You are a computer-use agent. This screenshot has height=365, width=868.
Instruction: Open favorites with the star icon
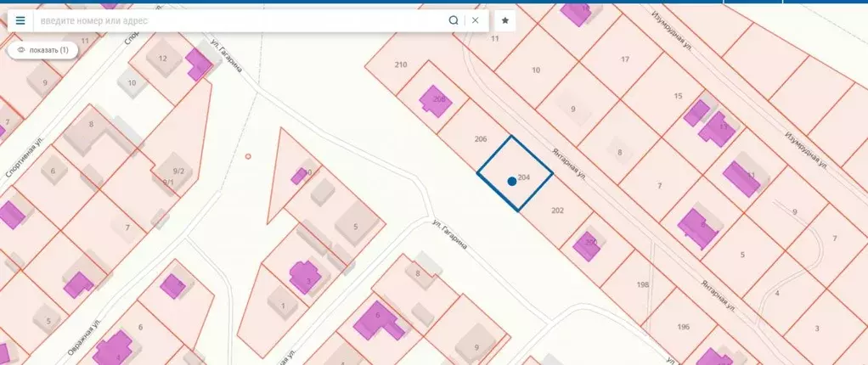click(504, 20)
